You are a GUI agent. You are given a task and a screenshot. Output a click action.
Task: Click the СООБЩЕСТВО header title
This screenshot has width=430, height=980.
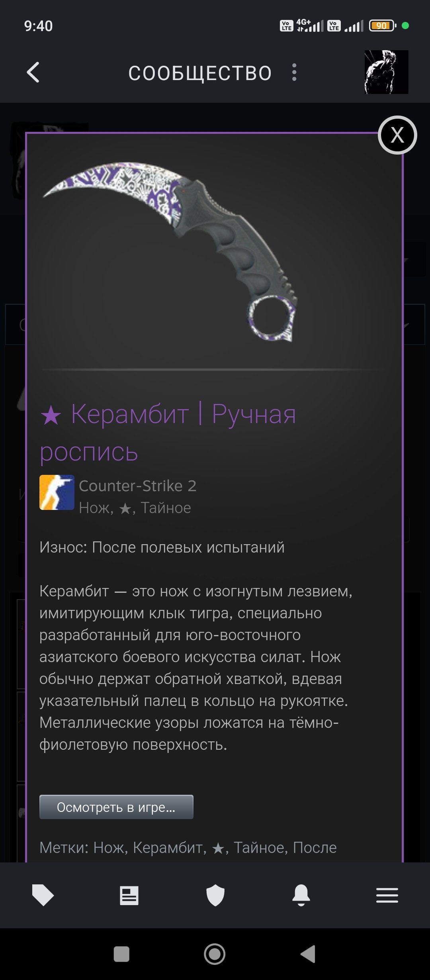pyautogui.click(x=200, y=73)
